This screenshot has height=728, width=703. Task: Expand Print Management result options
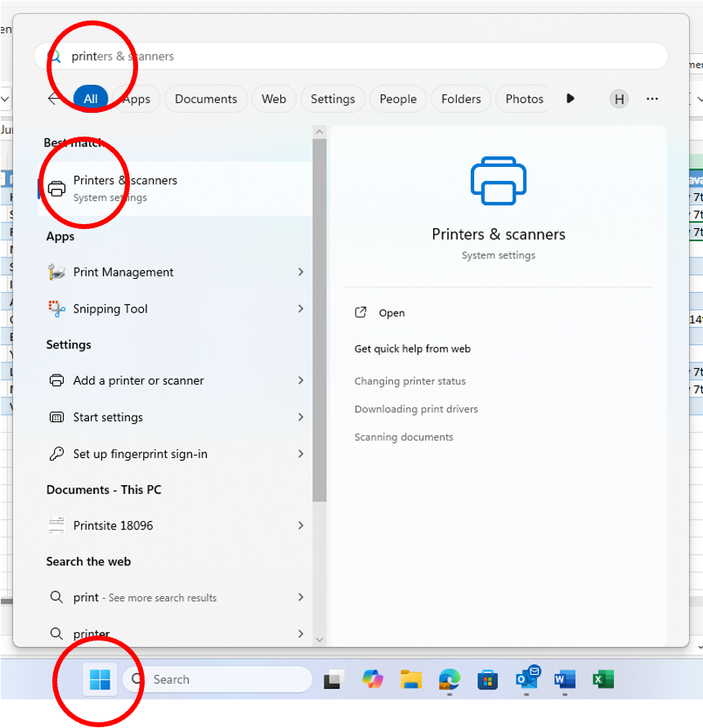click(x=301, y=272)
